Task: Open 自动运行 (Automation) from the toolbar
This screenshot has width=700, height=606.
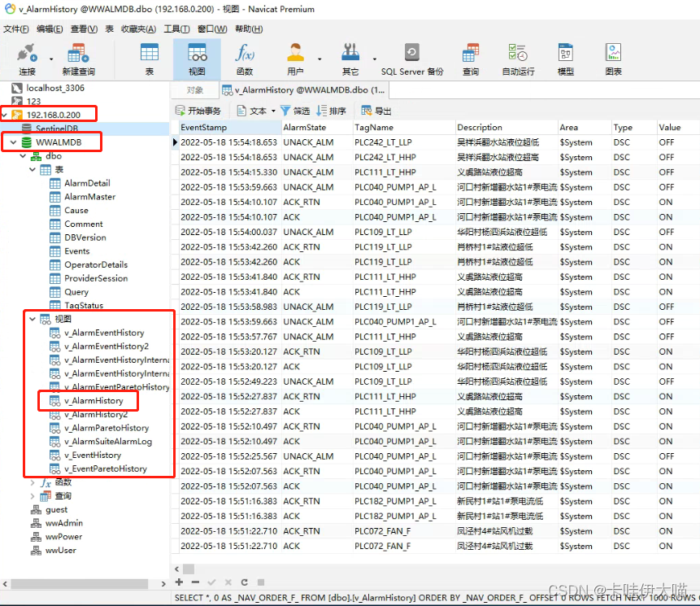Action: (x=518, y=59)
